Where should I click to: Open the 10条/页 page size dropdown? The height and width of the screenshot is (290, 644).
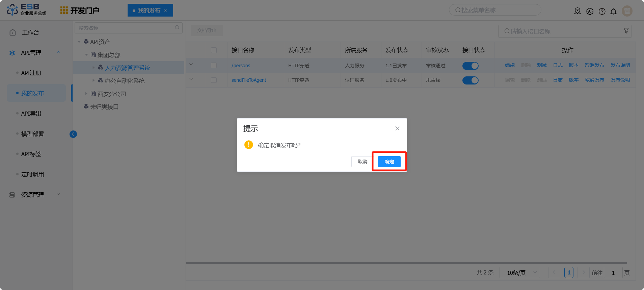(519, 273)
